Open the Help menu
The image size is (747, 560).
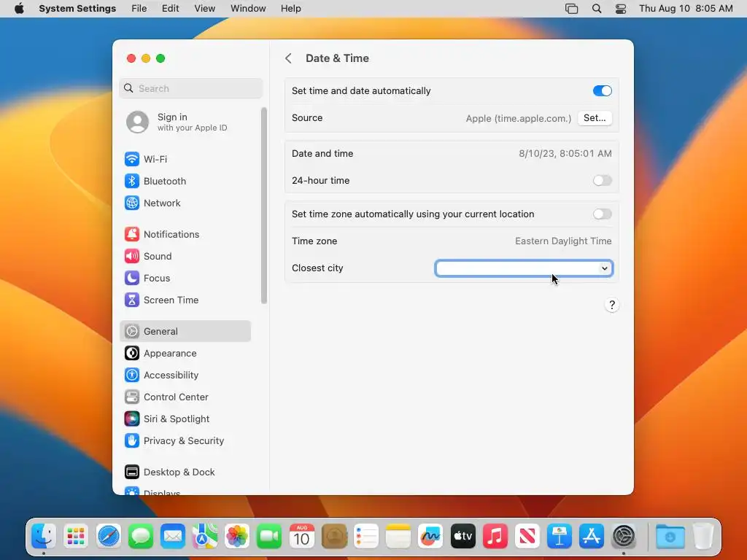pos(290,9)
